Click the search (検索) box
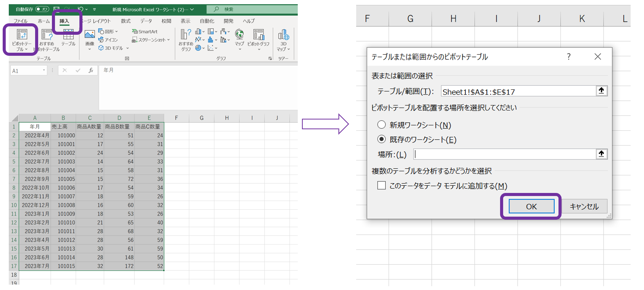Viewport: 644px width, 290px height. pyautogui.click(x=252, y=9)
